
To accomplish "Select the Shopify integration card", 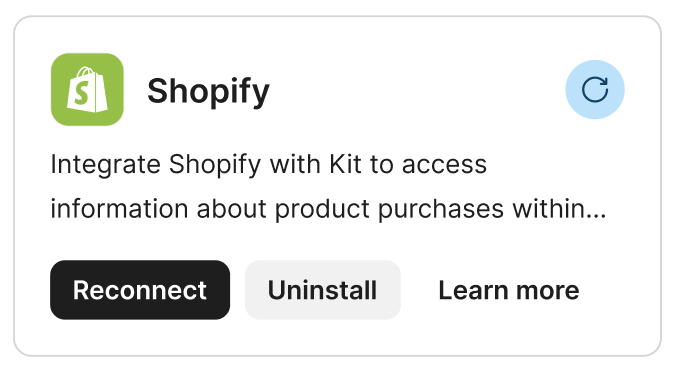I will 337,186.
